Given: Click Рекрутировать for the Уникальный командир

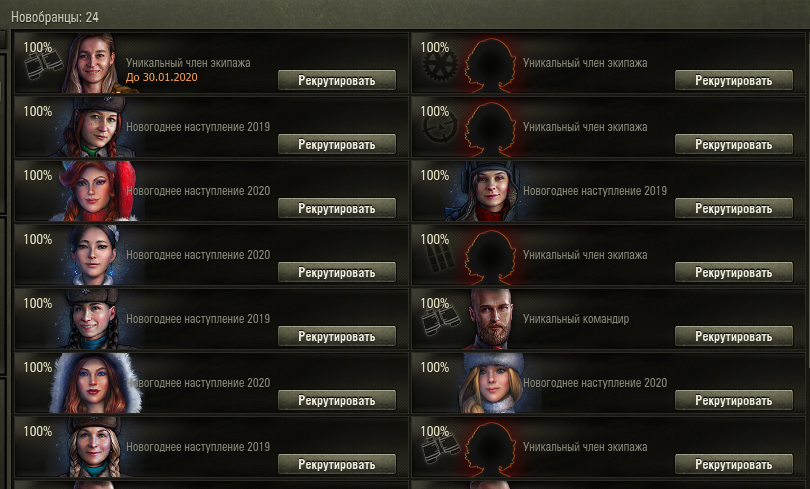Looking at the screenshot, I should coord(734,337).
